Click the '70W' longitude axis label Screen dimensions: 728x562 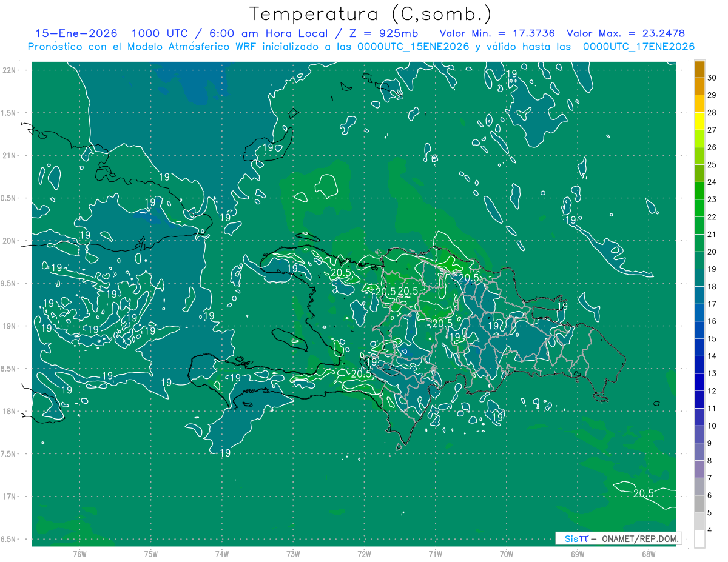pyautogui.click(x=507, y=554)
